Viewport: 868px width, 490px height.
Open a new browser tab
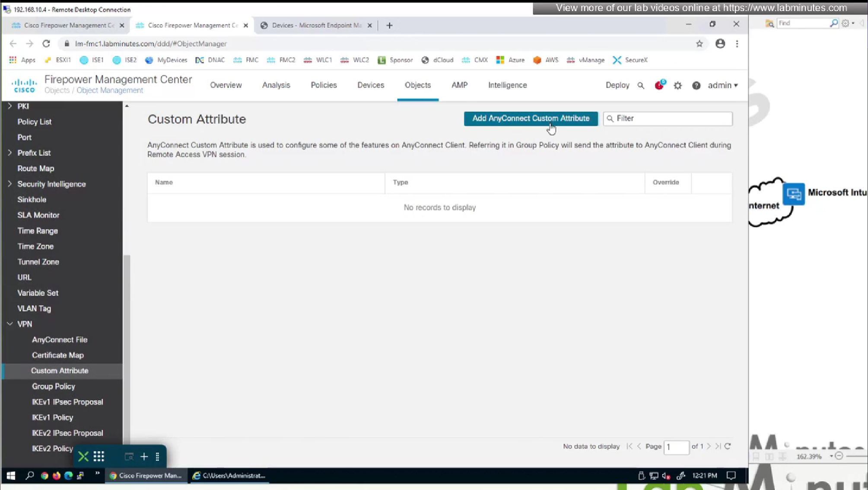389,26
